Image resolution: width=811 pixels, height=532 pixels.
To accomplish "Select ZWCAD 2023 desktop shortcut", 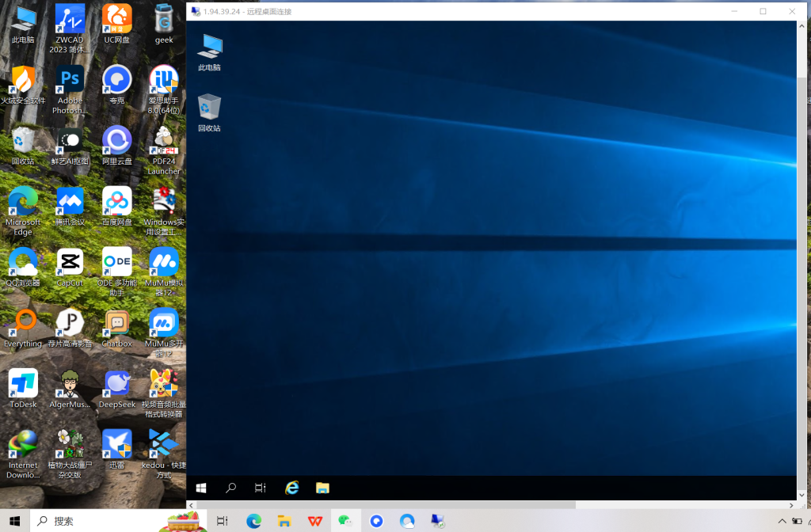I will pos(70,28).
